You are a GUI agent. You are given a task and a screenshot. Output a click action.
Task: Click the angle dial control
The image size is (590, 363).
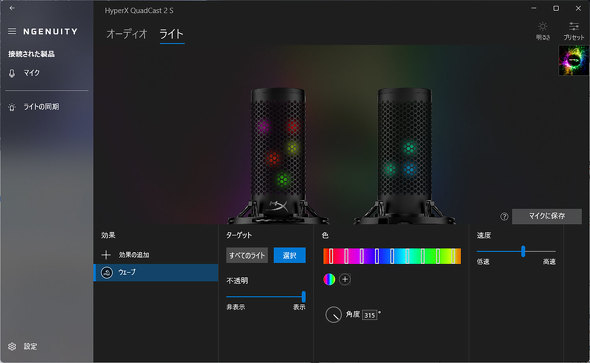pyautogui.click(x=333, y=315)
